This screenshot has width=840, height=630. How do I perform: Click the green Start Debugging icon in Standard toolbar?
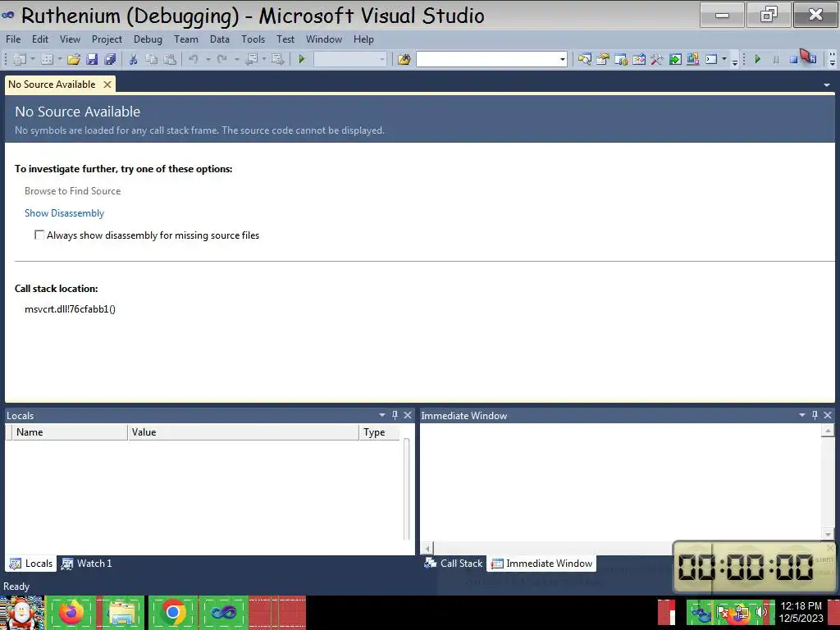[x=302, y=59]
